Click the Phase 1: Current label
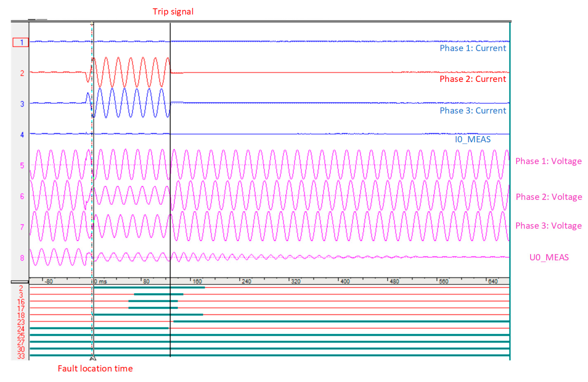588x382 pixels. (x=473, y=48)
